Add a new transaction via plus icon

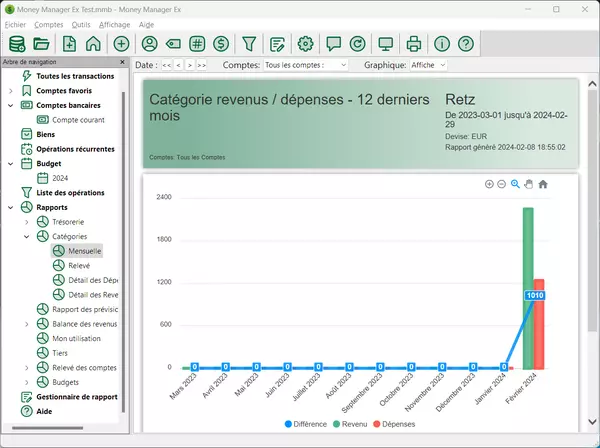121,43
